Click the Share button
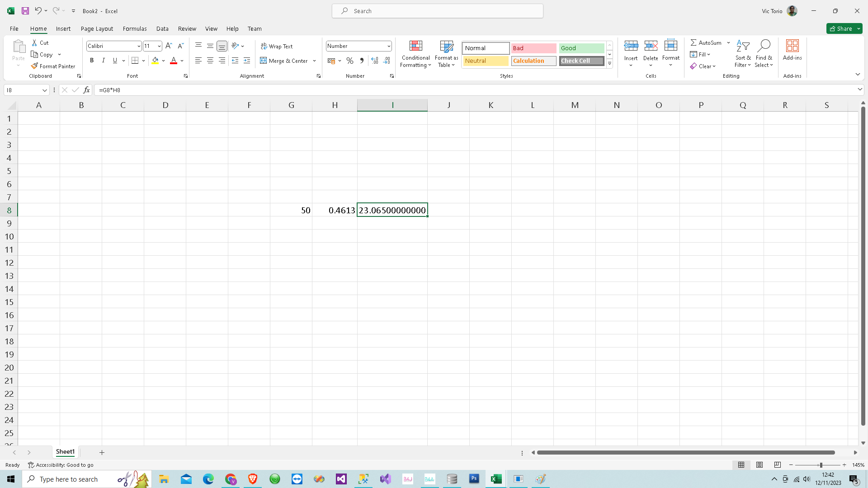 841,28
